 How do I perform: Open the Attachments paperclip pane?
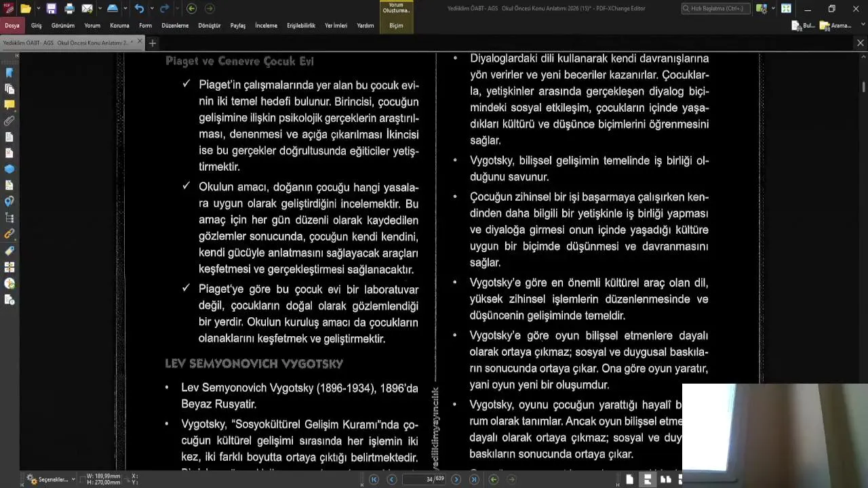click(x=9, y=121)
